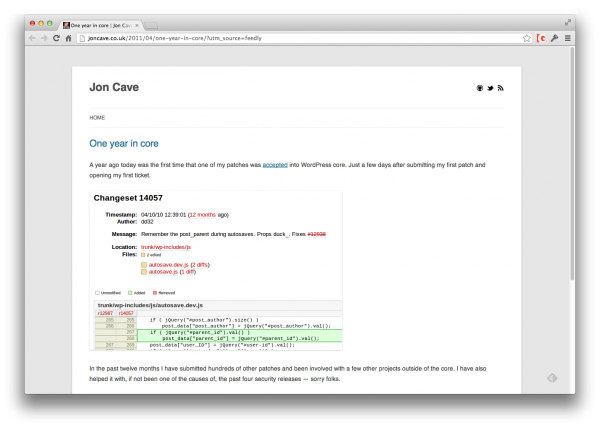Click the page icon in address bar

pos(82,38)
